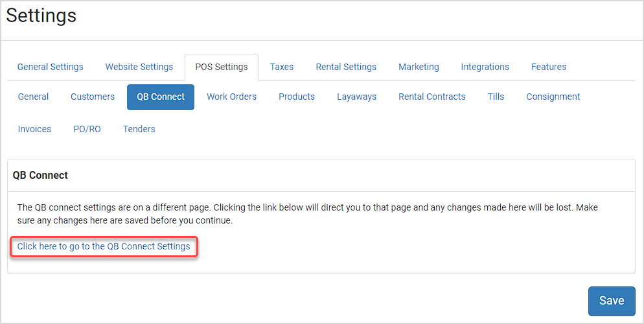
Task: Go to the Rental Settings tab
Action: pyautogui.click(x=346, y=67)
